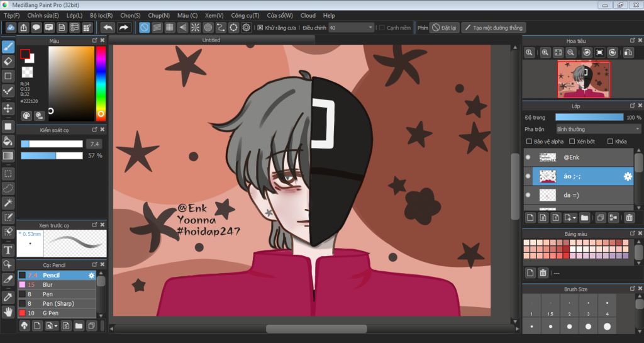Enable the grid snap guide
This screenshot has width=644, height=343.
pos(170,28)
